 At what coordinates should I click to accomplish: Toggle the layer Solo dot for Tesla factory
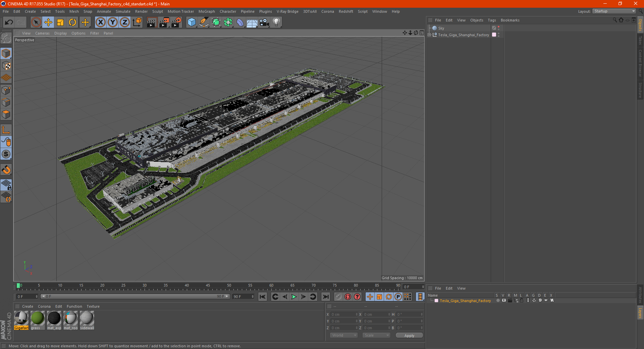click(x=498, y=301)
